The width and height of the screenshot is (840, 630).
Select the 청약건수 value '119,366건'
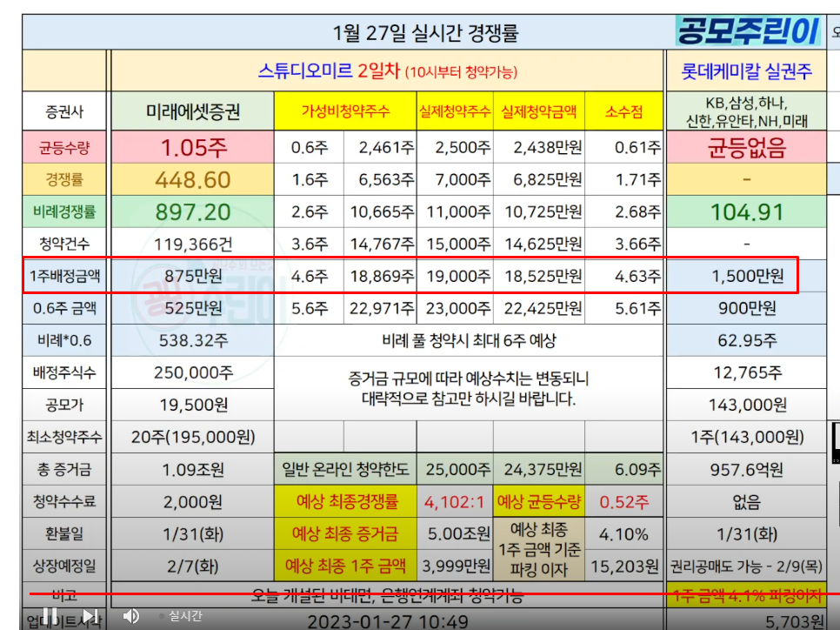click(x=193, y=245)
